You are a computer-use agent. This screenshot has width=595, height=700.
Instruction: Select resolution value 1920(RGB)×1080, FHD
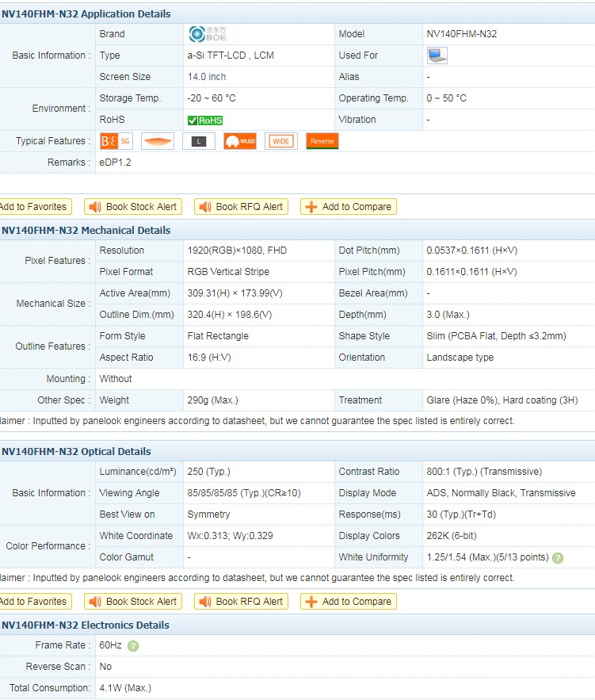pyautogui.click(x=237, y=251)
